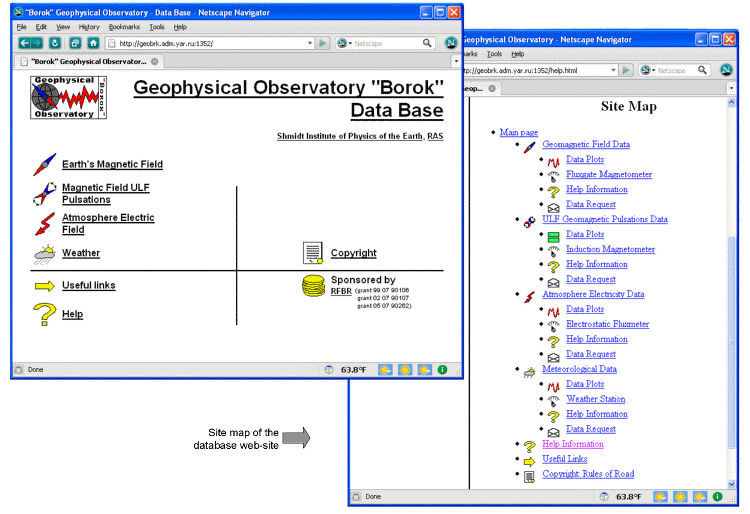Screen dimensions: 750x514
Task: Open History menu in Data Base window
Action: pyautogui.click(x=89, y=27)
